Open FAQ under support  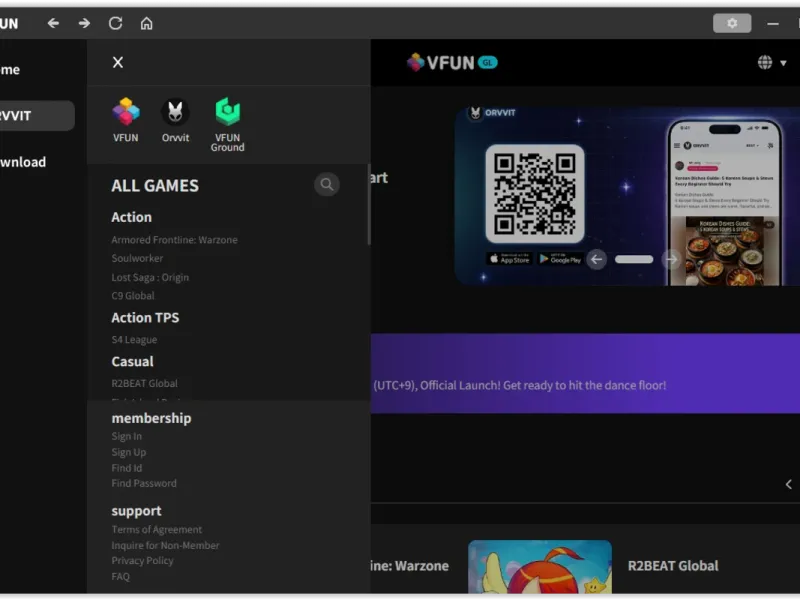(x=120, y=577)
